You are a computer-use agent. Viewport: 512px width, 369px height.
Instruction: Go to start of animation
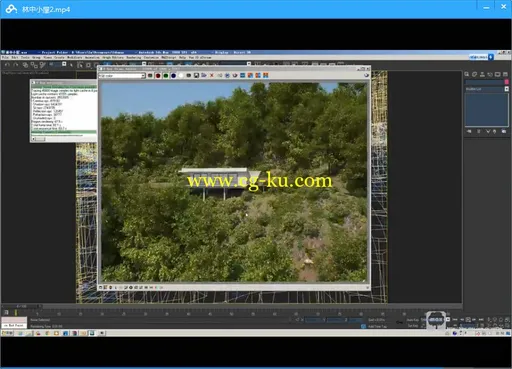[x=455, y=319]
